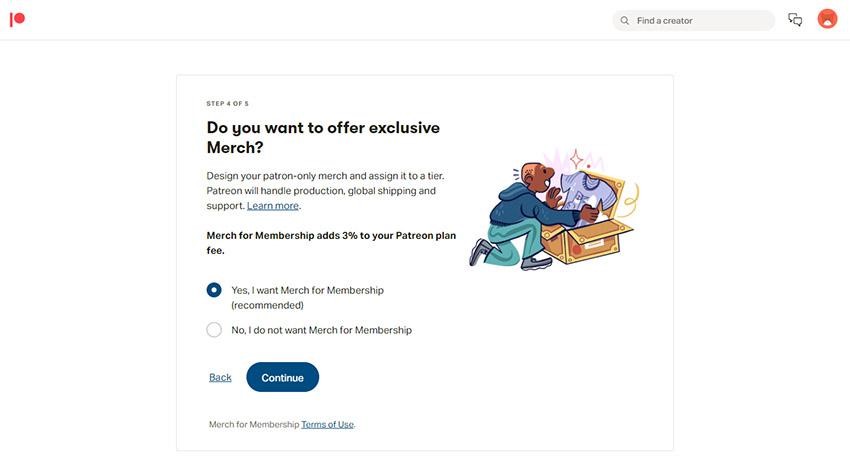This screenshot has height=461, width=850.
Task: Go Back to the previous step
Action: click(x=220, y=377)
